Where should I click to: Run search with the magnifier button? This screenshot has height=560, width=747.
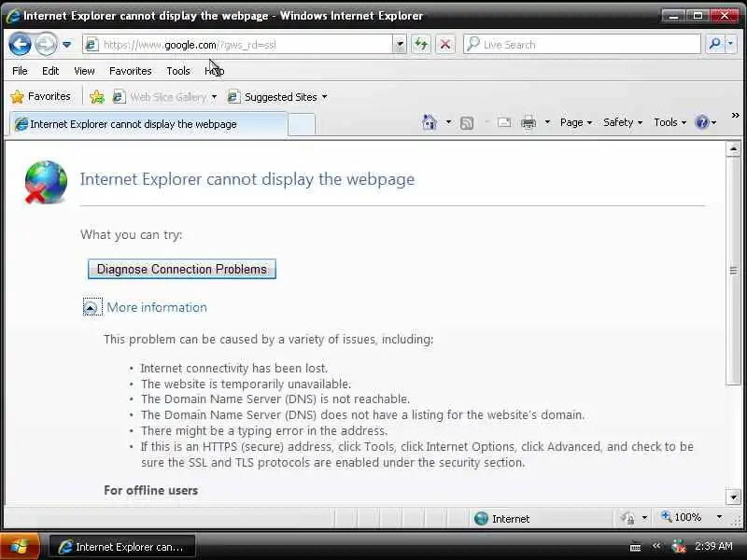click(714, 45)
